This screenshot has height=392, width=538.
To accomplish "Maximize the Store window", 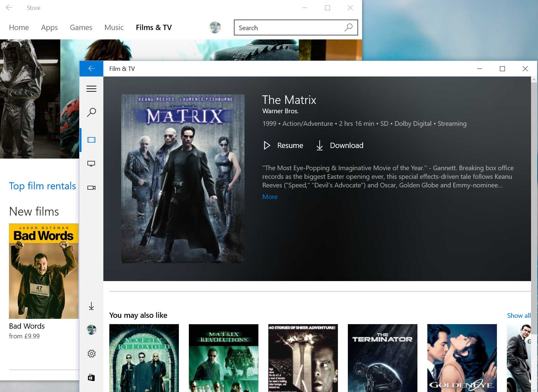I will 327,8.
